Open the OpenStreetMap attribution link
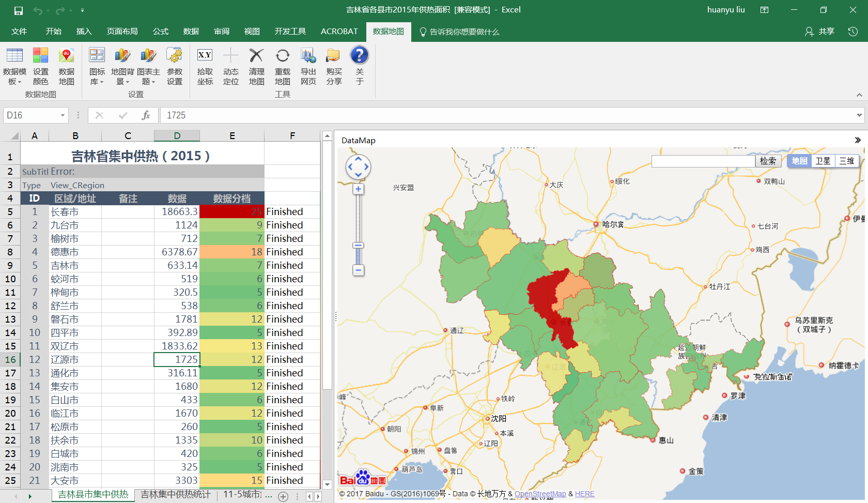The height and width of the screenshot is (503, 868). [540, 494]
